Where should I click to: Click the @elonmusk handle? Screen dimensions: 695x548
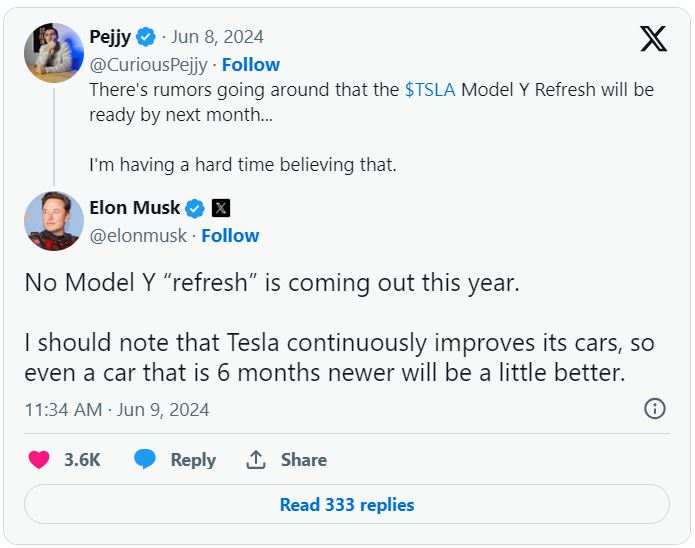[x=140, y=236]
